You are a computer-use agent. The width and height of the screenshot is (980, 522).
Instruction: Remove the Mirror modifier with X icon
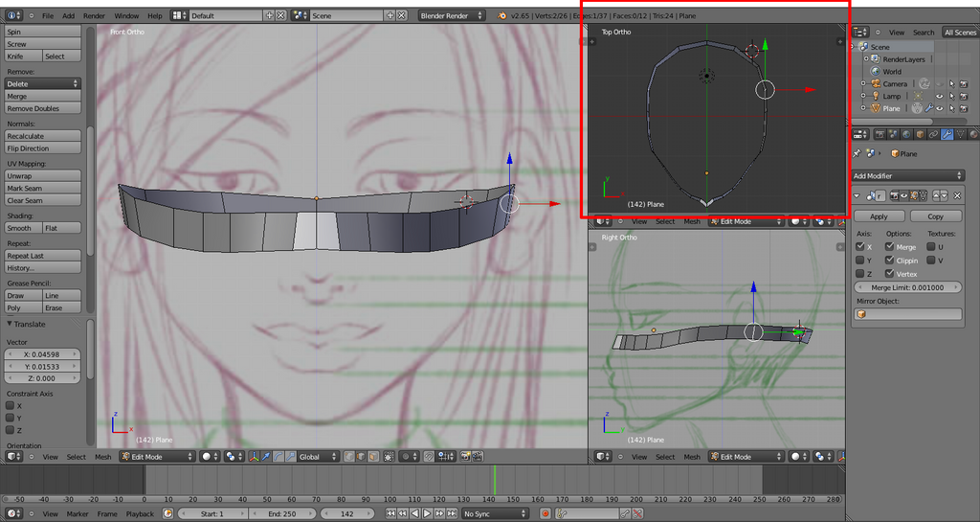[957, 195]
